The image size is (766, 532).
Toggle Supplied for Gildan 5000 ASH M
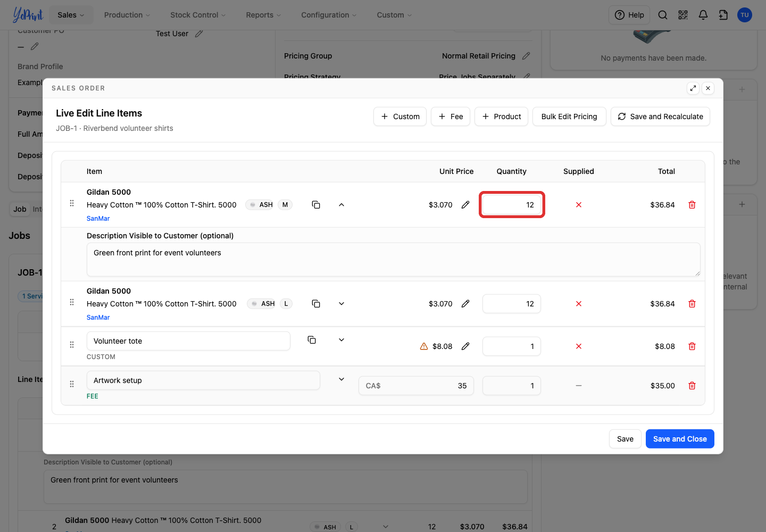click(x=579, y=205)
